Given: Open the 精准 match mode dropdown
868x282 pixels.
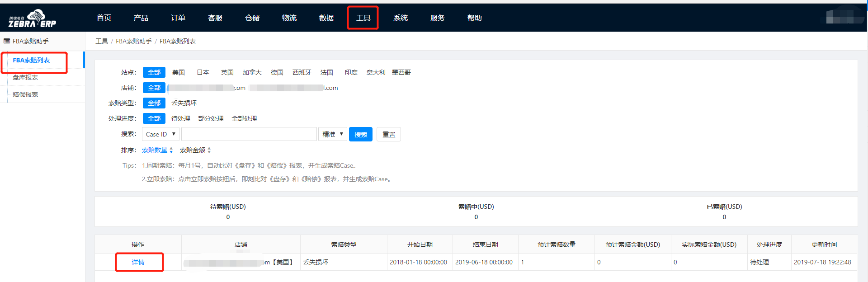Looking at the screenshot, I should coord(332,134).
